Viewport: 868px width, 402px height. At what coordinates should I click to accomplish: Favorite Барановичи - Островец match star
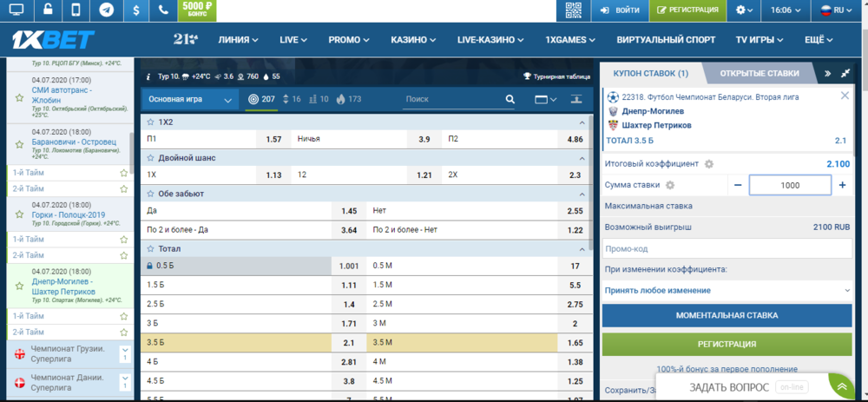(x=19, y=144)
